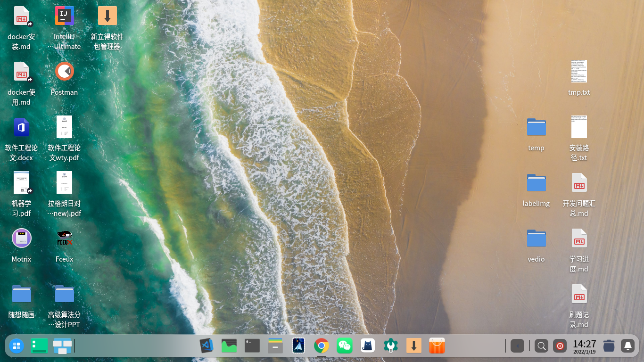Open the system monitor dock icon
The height and width of the screenshot is (362, 644).
tap(229, 346)
